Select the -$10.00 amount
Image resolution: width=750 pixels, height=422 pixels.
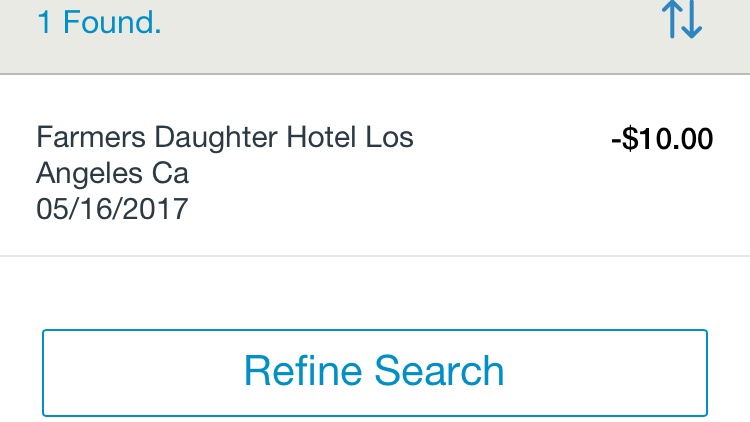pyautogui.click(x=662, y=139)
